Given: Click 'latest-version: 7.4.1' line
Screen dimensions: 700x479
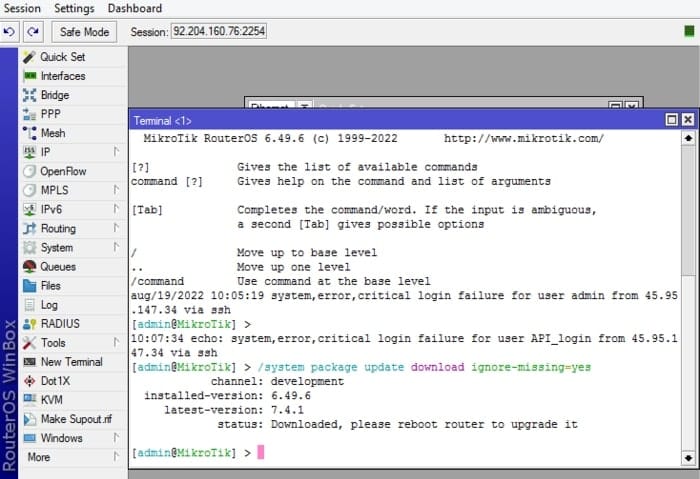Looking at the screenshot, I should tap(233, 410).
